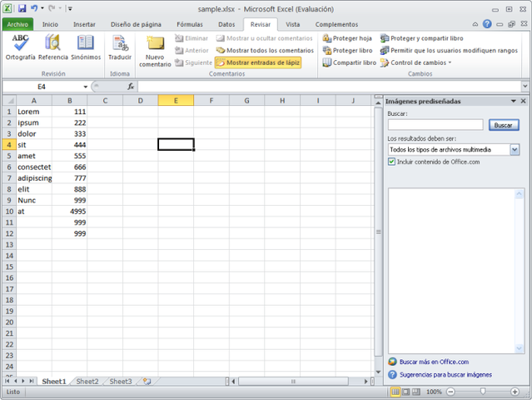
Task: Click Proteger y compartir libro
Action: 422,38
